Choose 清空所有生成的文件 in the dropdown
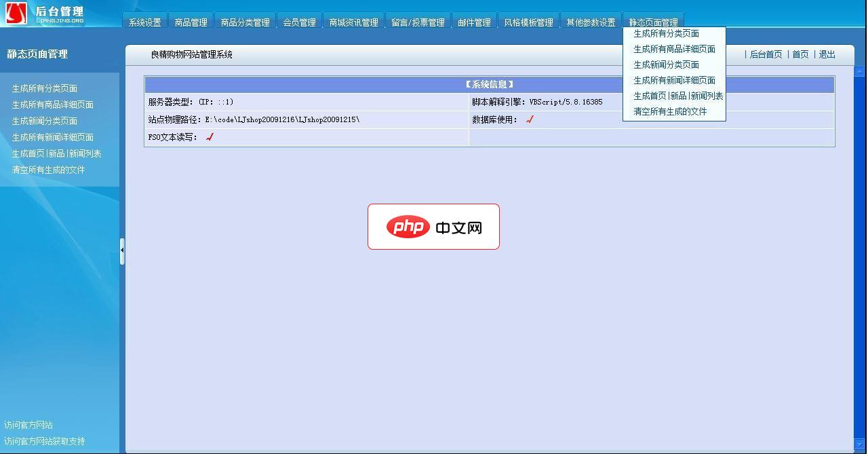This screenshot has width=868, height=454. (x=671, y=110)
